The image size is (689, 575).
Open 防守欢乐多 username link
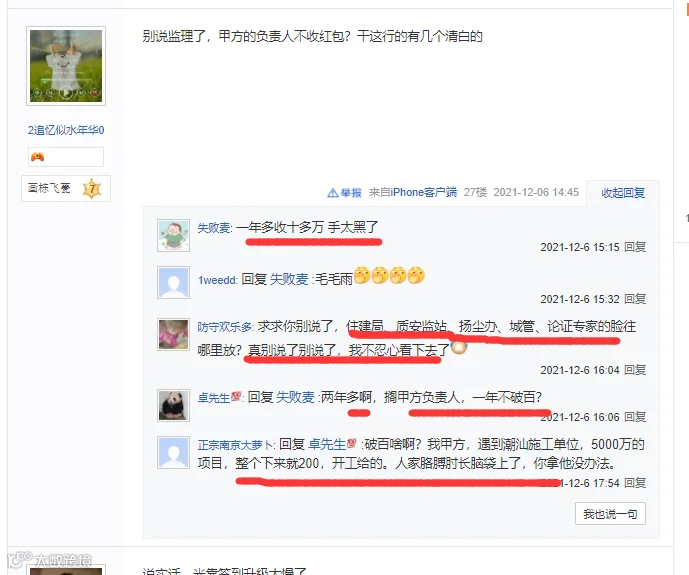[225, 327]
